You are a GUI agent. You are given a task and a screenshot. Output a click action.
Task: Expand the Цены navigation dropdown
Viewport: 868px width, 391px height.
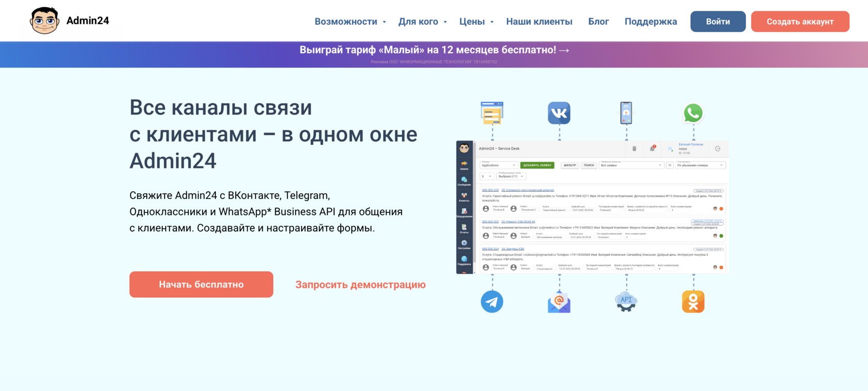point(476,22)
